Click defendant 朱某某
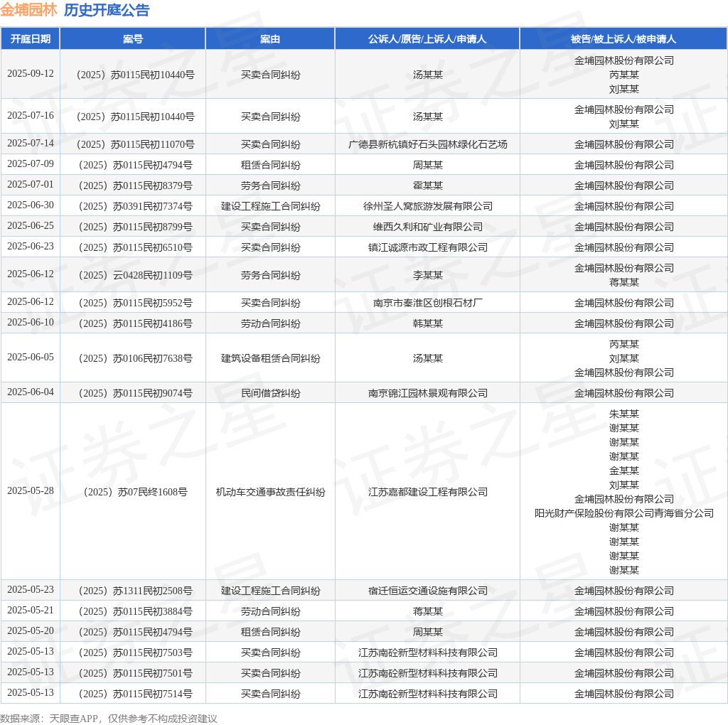 (x=624, y=414)
